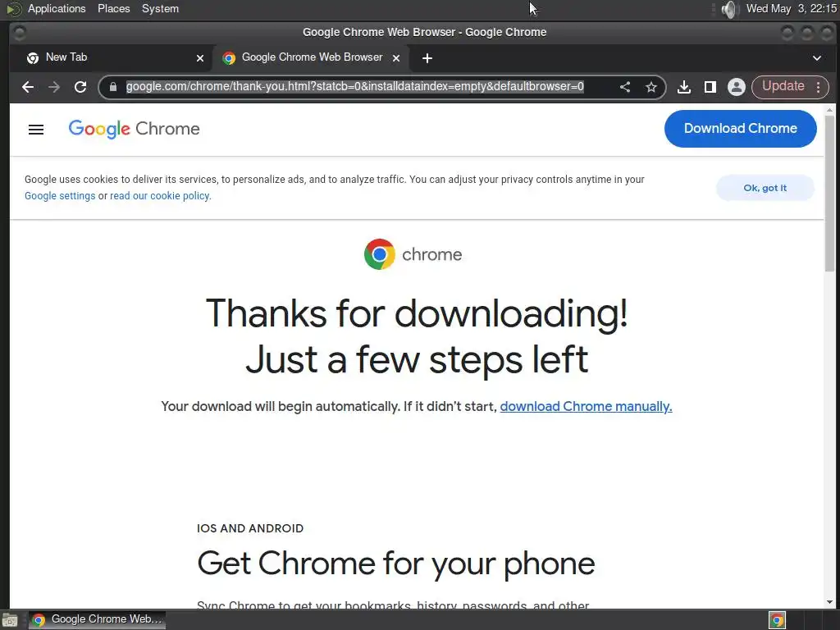Click the chrome logo above Thanks heading

tap(413, 254)
